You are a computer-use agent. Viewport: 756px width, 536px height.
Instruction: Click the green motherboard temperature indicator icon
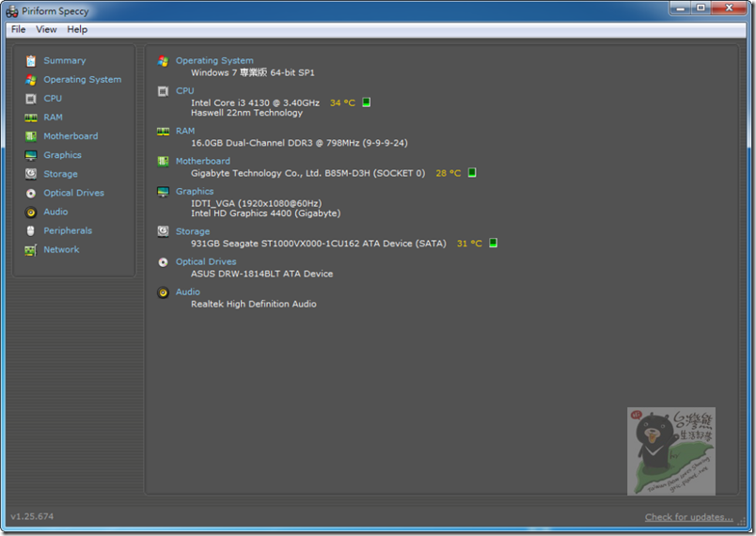tap(472, 173)
